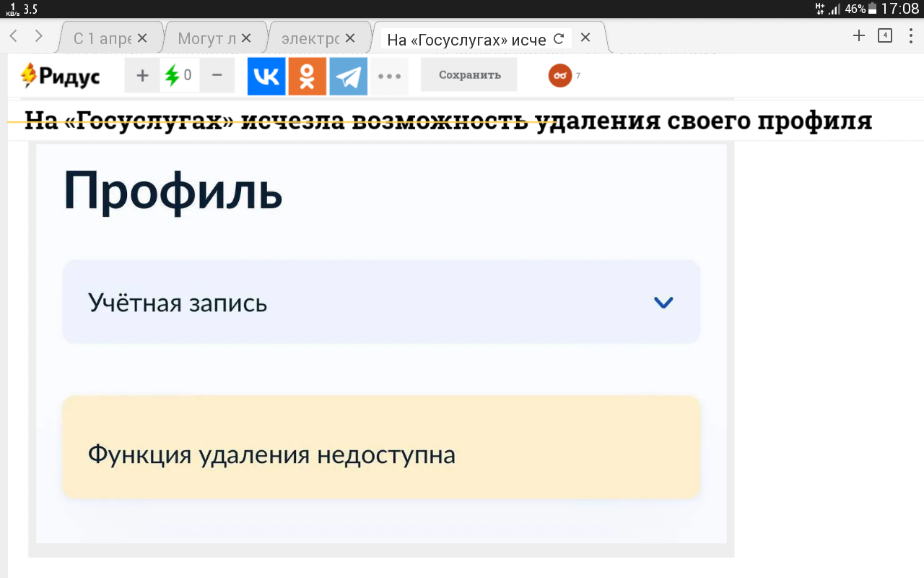Image resolution: width=924 pixels, height=578 pixels.
Task: Click the «Сохранить» button
Action: tap(469, 75)
